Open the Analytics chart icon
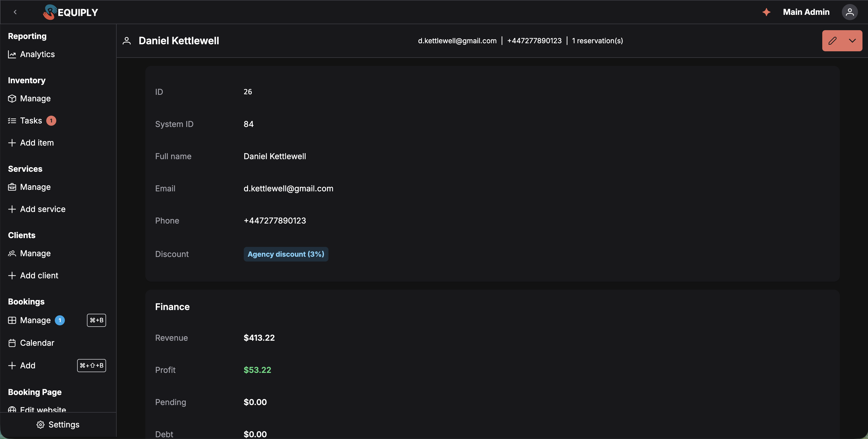The height and width of the screenshot is (439, 868). click(12, 54)
